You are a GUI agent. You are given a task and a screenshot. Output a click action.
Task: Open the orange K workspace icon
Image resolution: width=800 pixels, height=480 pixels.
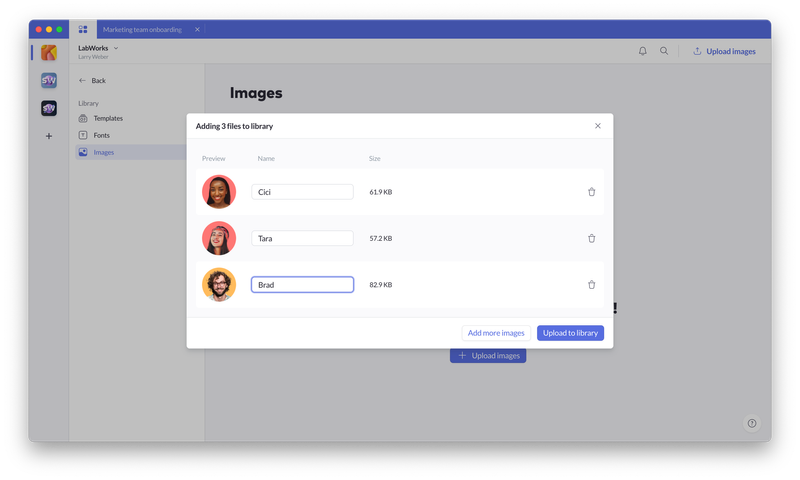(x=48, y=52)
